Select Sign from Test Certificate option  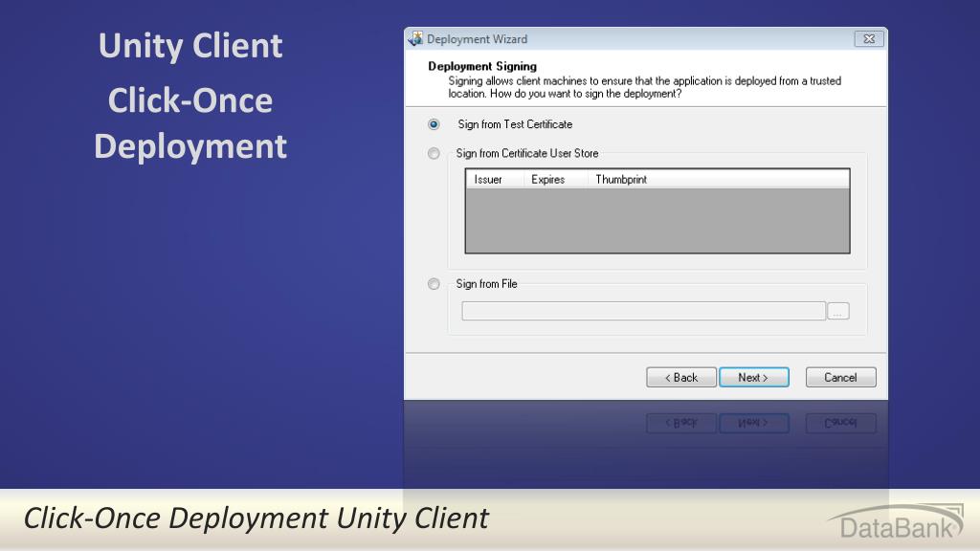[x=434, y=124]
